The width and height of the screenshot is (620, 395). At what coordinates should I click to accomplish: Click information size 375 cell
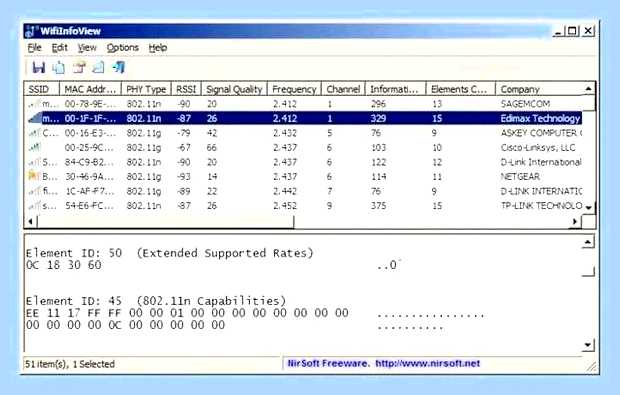378,206
